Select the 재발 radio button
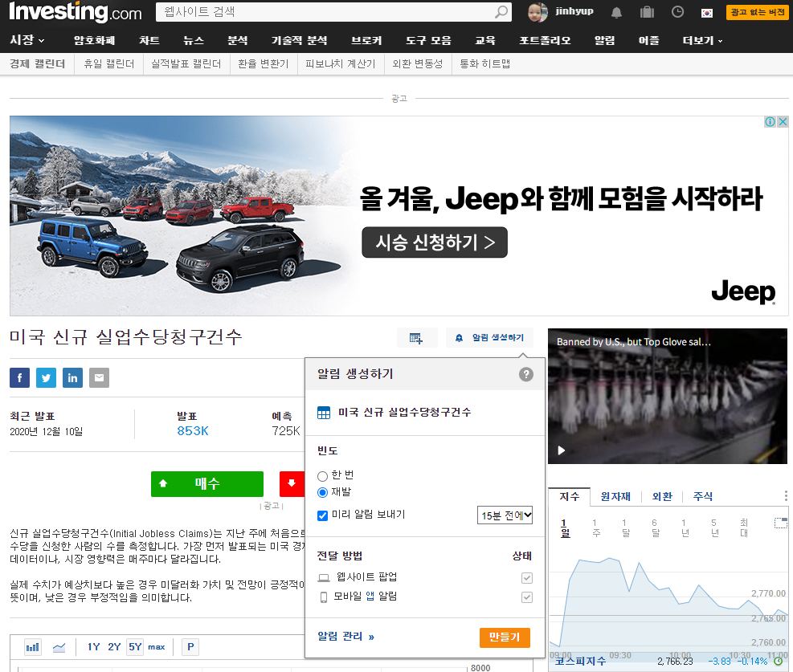This screenshot has width=793, height=672. (322, 492)
